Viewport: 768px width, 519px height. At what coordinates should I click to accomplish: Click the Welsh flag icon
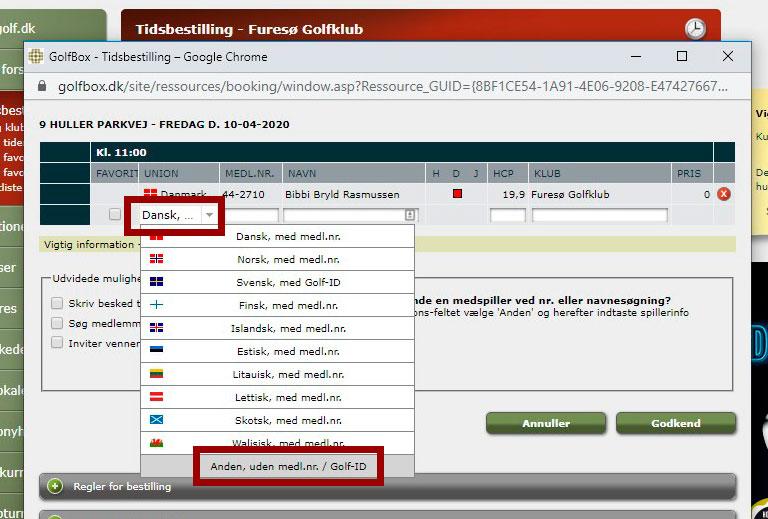coord(156,443)
